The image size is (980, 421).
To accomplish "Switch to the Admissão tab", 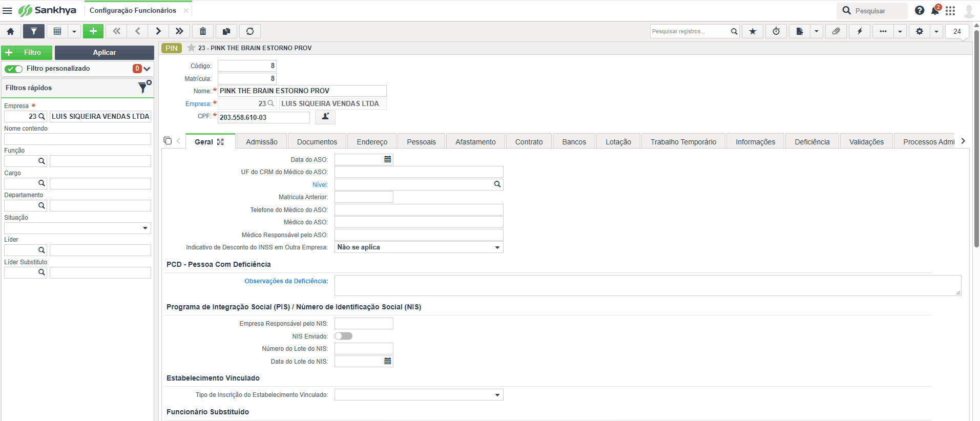I will [261, 142].
